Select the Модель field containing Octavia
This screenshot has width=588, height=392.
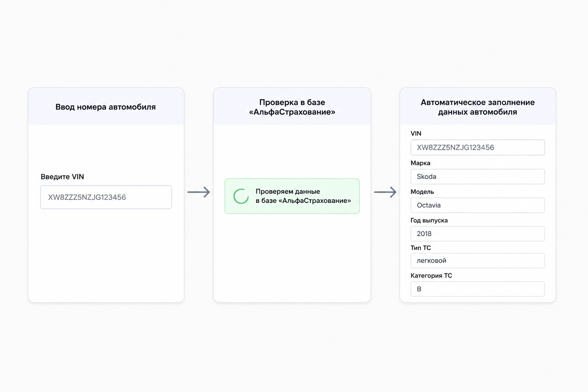pos(477,205)
